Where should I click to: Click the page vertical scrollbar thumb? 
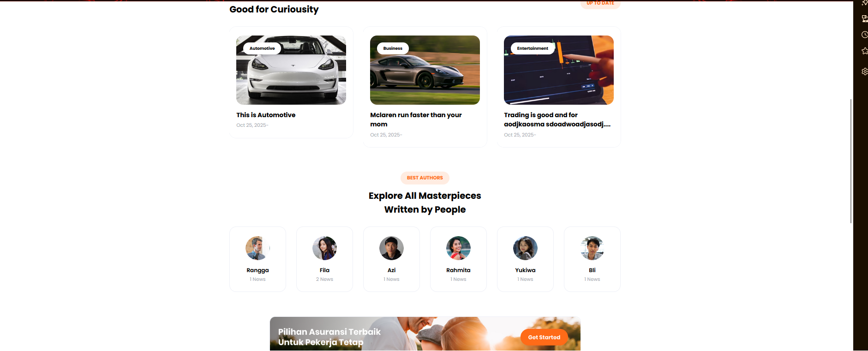pyautogui.click(x=851, y=161)
